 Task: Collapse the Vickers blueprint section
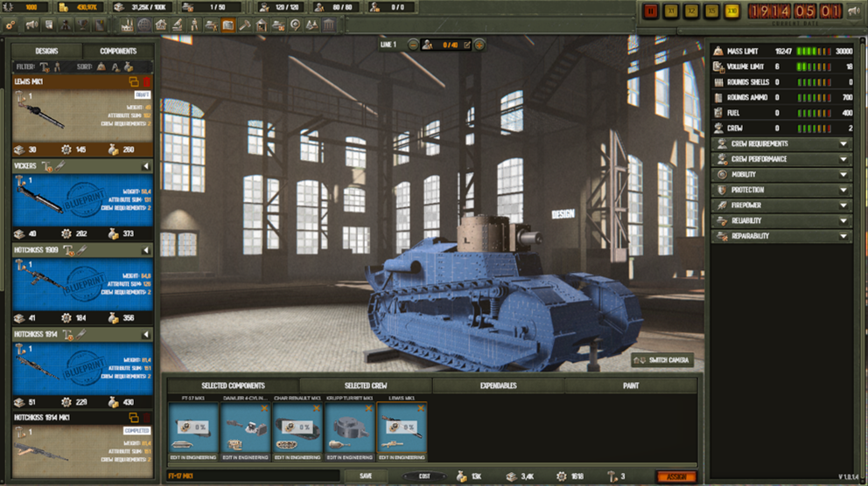pos(146,166)
